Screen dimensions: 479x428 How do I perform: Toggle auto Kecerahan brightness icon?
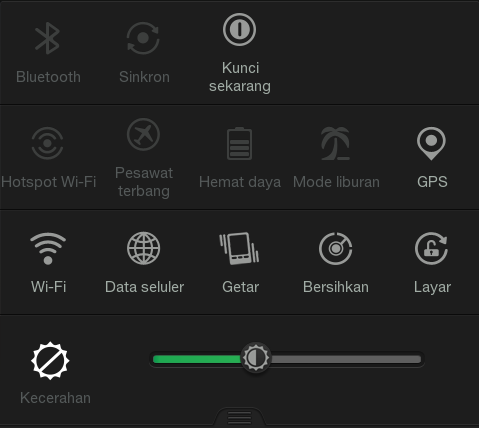50,361
